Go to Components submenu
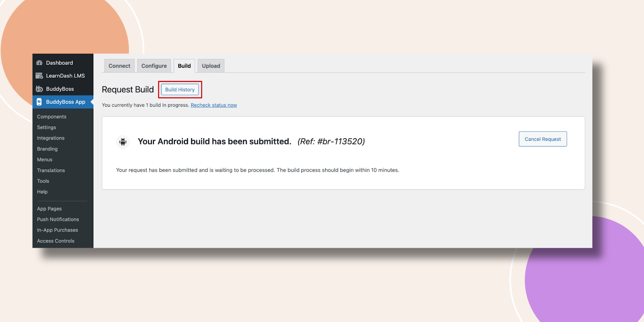The image size is (644, 322). click(52, 117)
